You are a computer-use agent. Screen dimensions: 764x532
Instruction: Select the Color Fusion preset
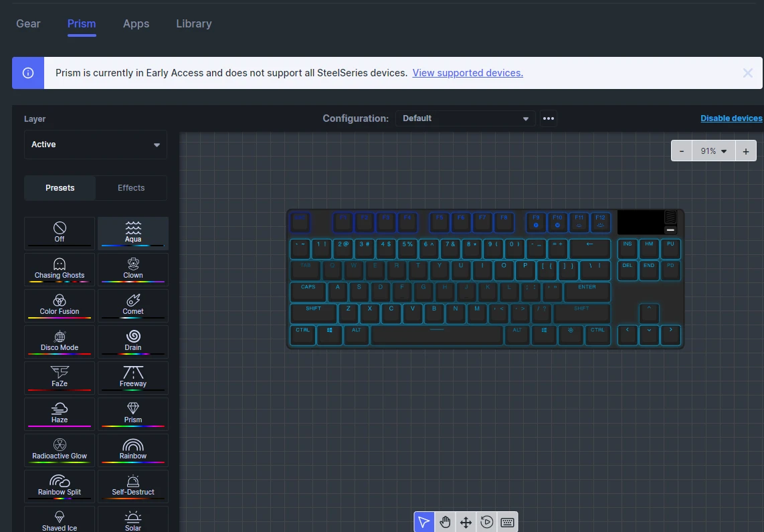click(x=60, y=305)
